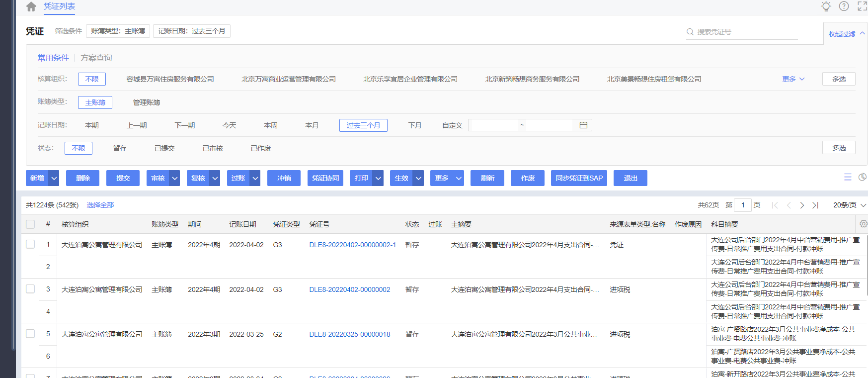Select 管理账簿 ledger type
This screenshot has height=378, width=868.
click(147, 102)
